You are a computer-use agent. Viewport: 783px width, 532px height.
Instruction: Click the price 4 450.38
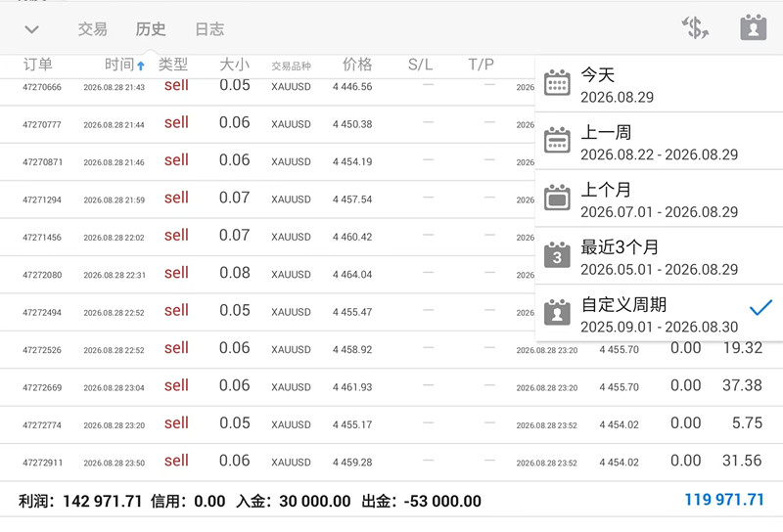(x=352, y=124)
